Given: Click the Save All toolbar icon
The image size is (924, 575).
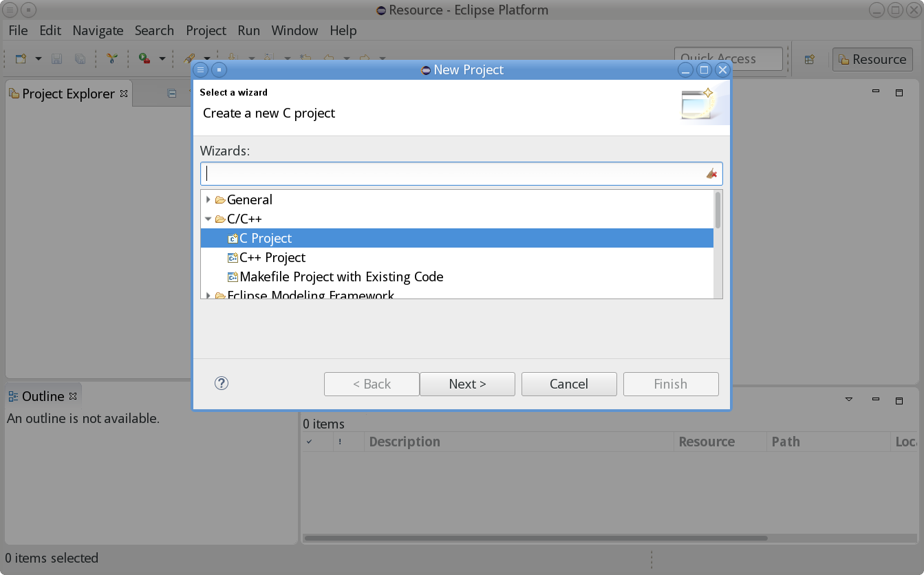Looking at the screenshot, I should (80, 59).
